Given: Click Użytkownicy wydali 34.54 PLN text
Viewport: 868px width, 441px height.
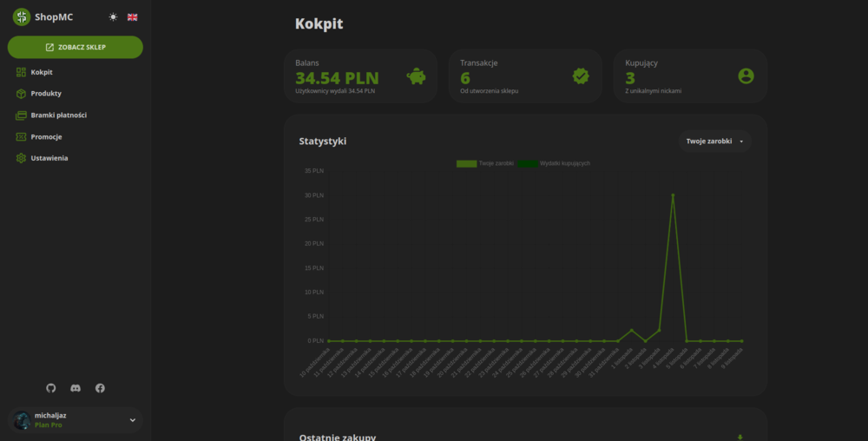Looking at the screenshot, I should coord(335,91).
